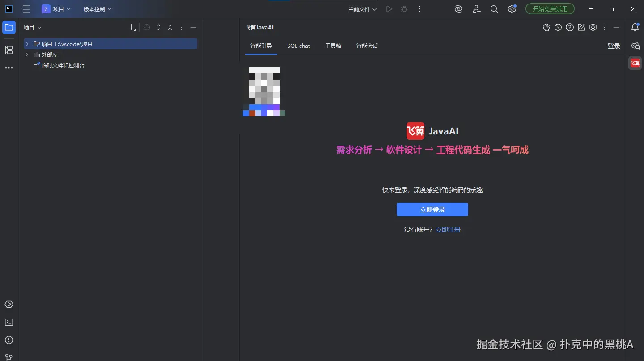
Task: Open AI chat icon in right sidebar
Action: click(635, 45)
